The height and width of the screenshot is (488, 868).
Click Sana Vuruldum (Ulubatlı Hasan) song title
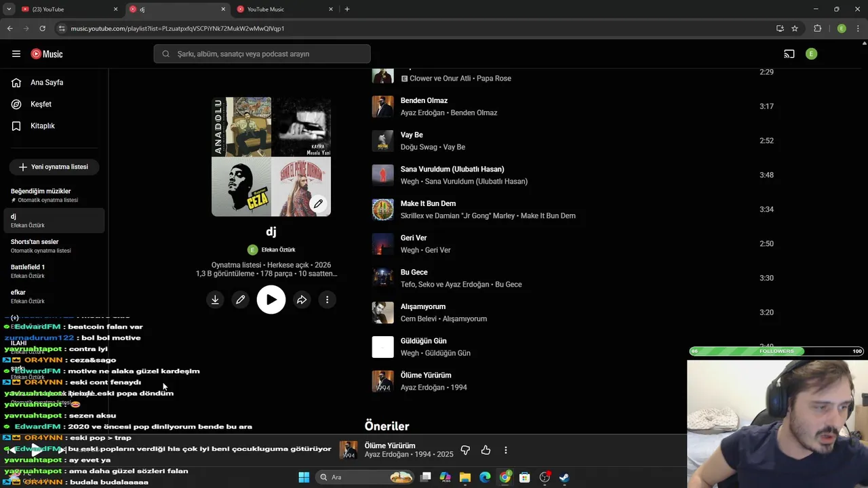tap(452, 169)
